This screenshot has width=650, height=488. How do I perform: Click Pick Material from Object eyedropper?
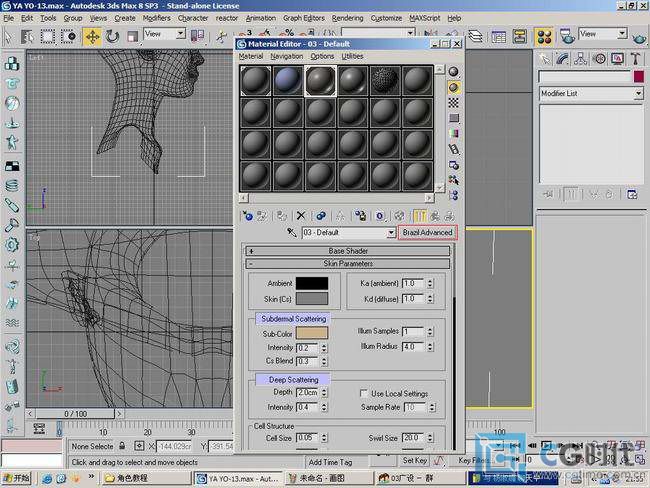[x=292, y=233]
